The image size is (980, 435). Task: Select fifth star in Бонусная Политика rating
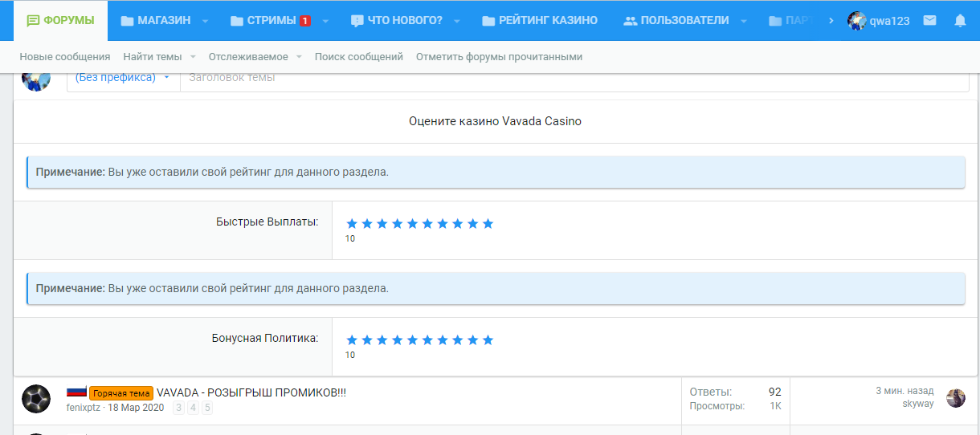coord(413,339)
